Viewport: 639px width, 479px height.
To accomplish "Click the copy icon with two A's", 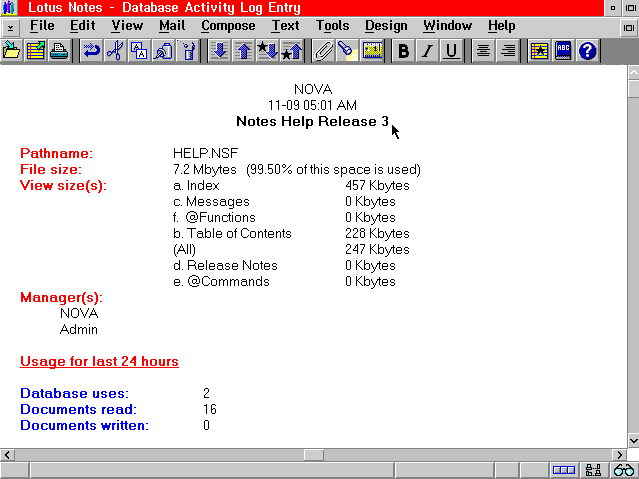I will pyautogui.click(x=139, y=51).
